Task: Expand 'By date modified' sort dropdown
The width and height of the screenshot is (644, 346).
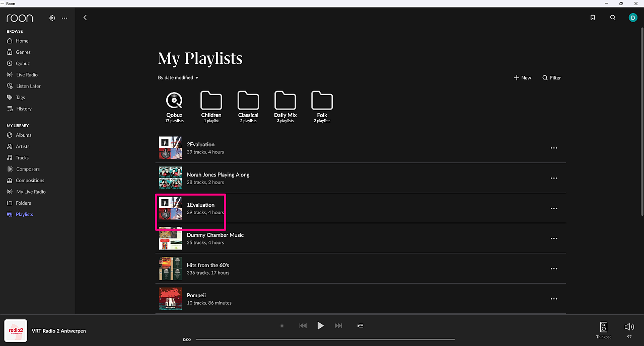Action: pos(178,78)
